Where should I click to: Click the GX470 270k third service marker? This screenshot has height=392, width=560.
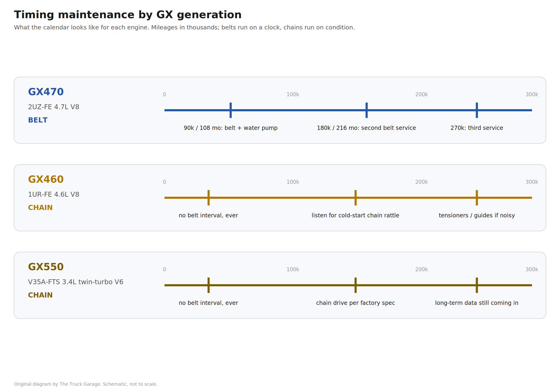(x=477, y=110)
